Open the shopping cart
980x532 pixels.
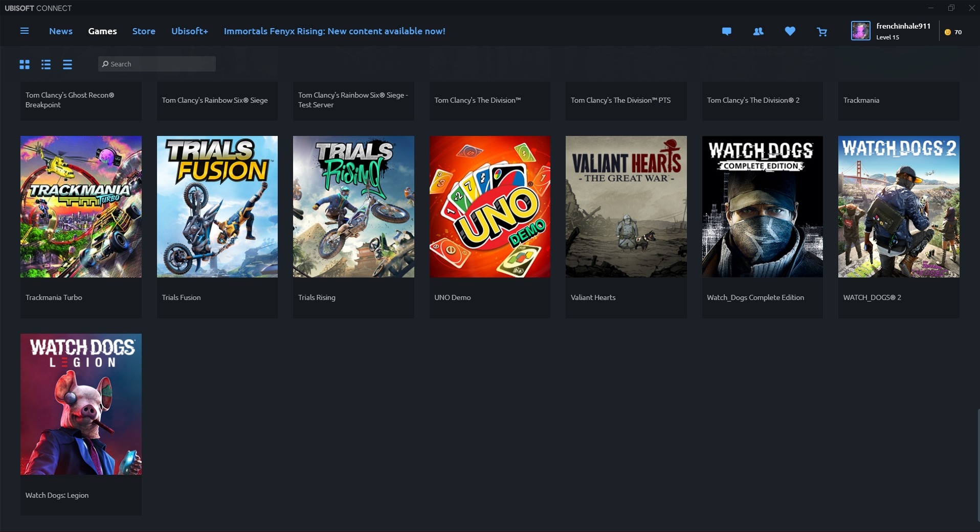(x=822, y=32)
